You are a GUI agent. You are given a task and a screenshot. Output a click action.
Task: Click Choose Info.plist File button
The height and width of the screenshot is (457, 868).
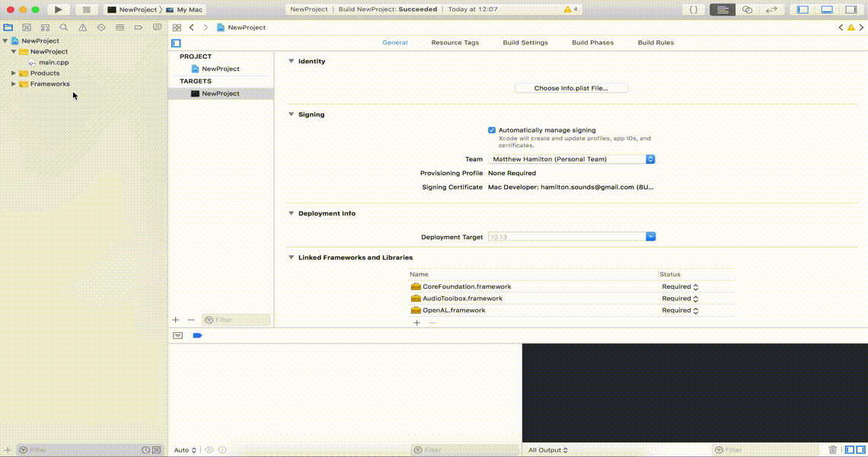[571, 88]
